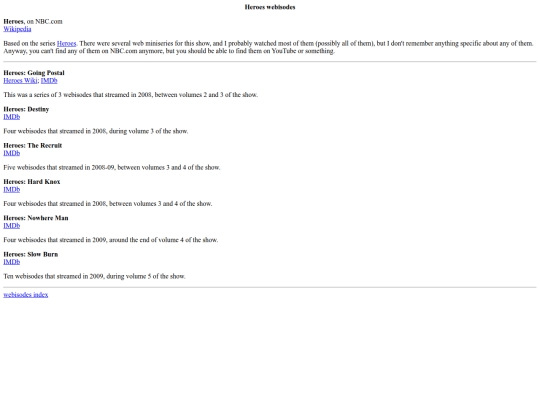
Task: Click the Destiny text 'during volume 3 of the show'
Action: (x=148, y=131)
